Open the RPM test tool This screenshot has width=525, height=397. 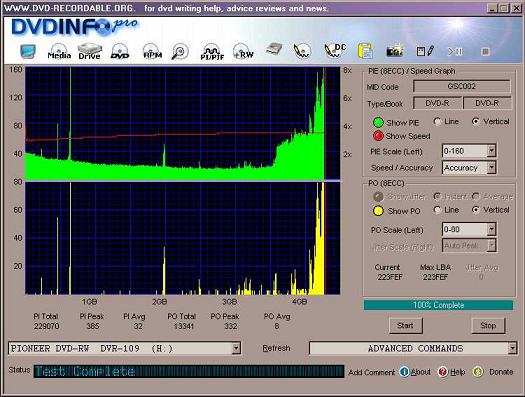152,52
